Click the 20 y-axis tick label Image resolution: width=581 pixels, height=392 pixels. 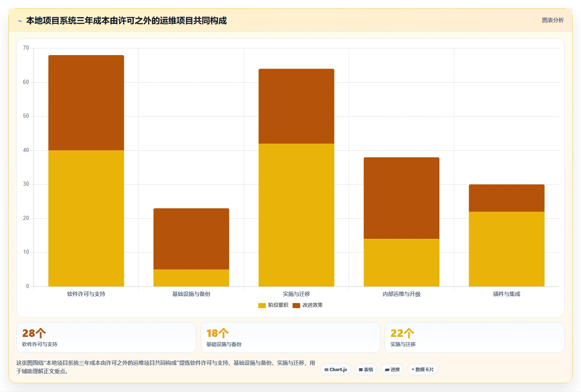pos(26,218)
